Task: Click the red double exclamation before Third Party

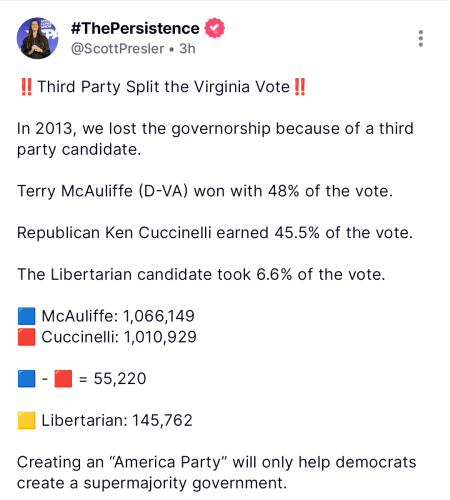Action: (26, 87)
